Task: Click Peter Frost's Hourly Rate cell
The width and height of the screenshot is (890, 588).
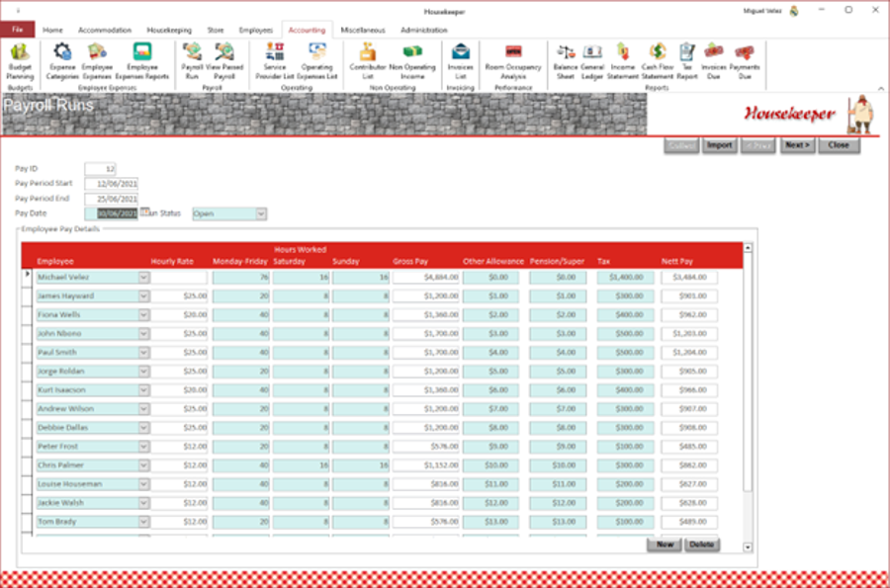Action: tap(179, 447)
